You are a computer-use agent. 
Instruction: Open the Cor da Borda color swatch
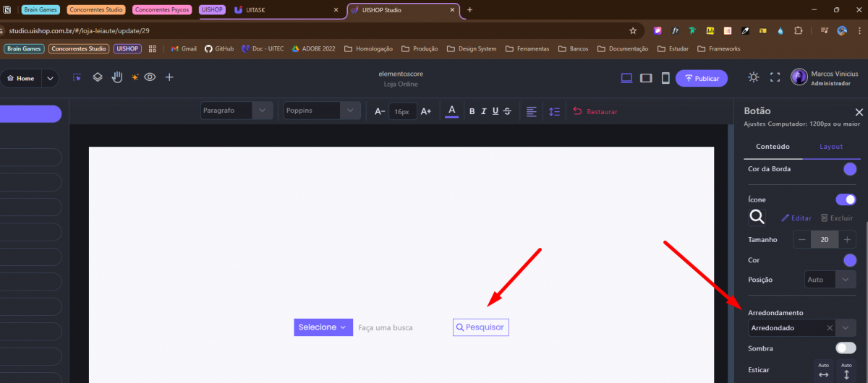[x=850, y=169]
